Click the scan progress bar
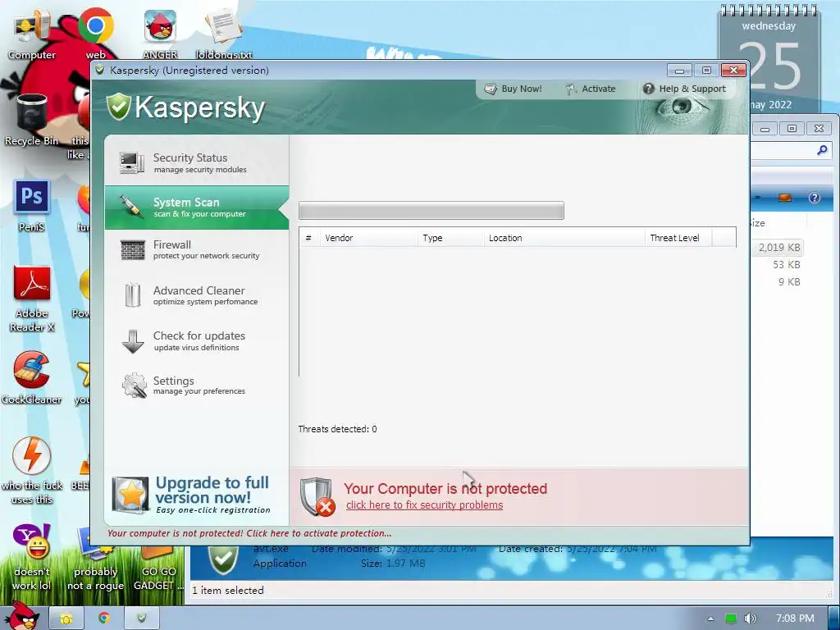The image size is (840, 630). (x=431, y=211)
